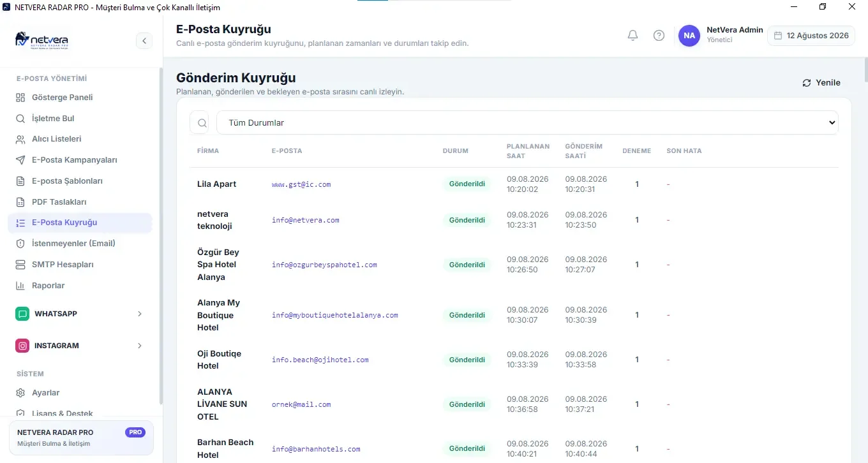Image resolution: width=868 pixels, height=463 pixels.
Task: Click the sidebar vertical scrollbar
Action: [161, 236]
